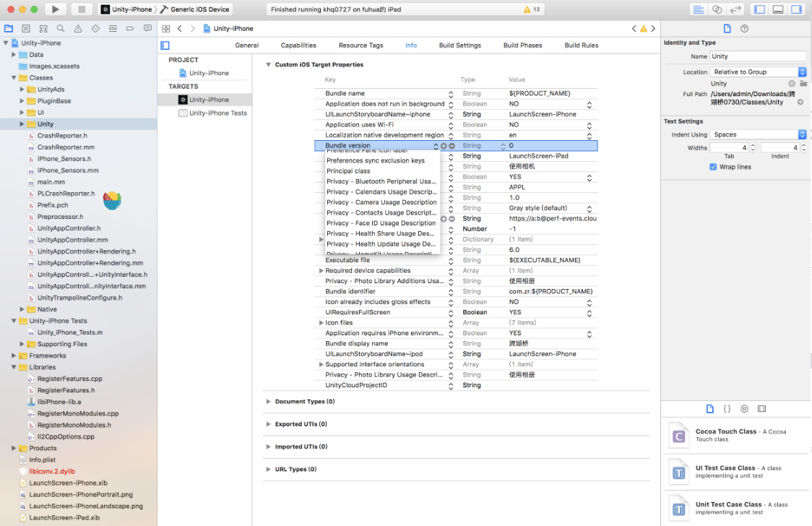
Task: Stop the running task
Action: pos(82,9)
